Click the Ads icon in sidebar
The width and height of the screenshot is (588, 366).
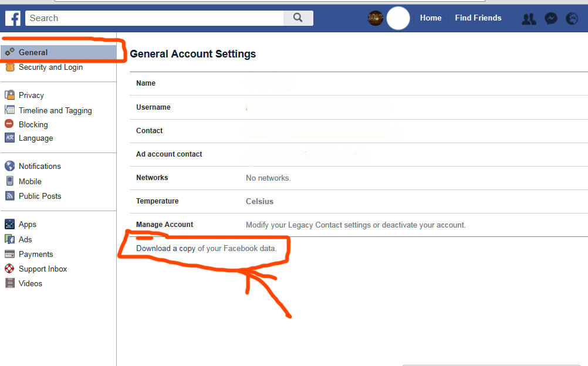[10, 239]
